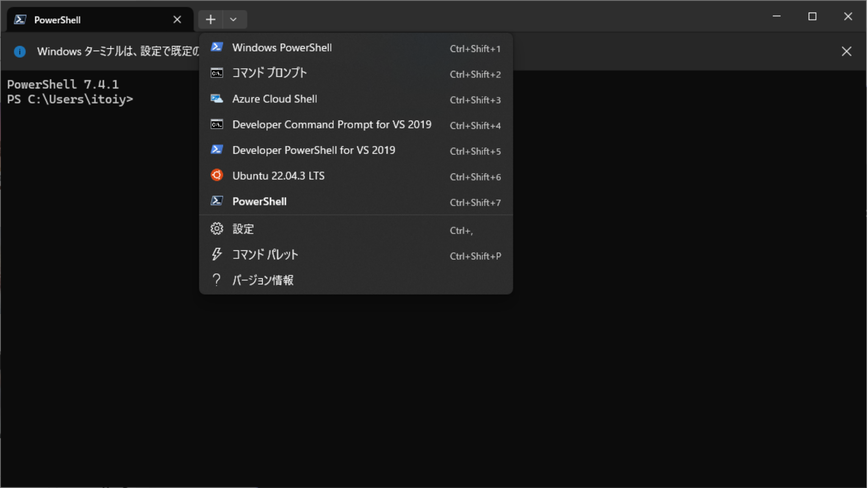Choose コマンド プロンプト from the menu
The width and height of the screenshot is (868, 488).
[x=356, y=73]
